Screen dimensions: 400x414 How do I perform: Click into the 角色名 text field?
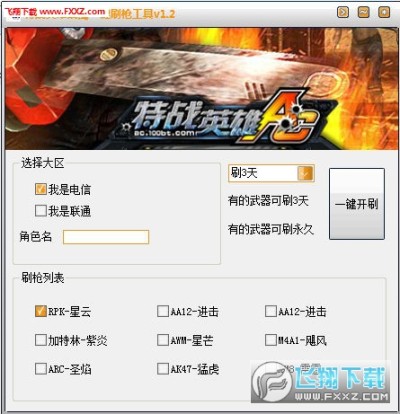(x=106, y=237)
